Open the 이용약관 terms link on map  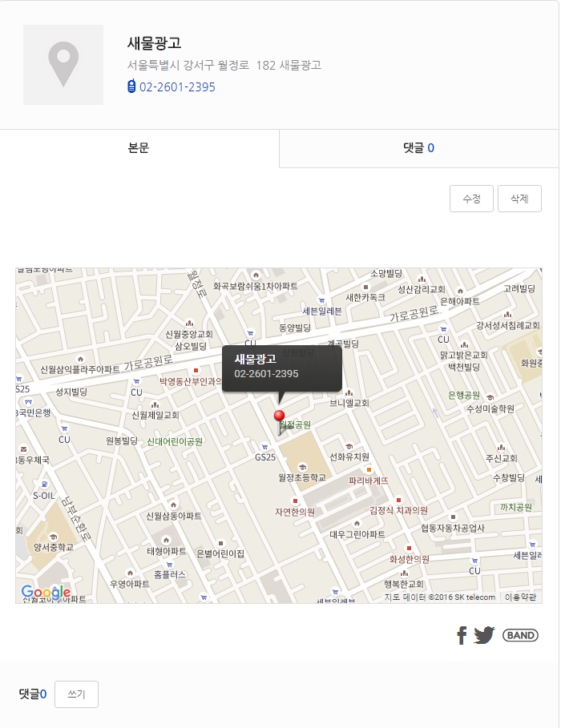[x=521, y=597]
